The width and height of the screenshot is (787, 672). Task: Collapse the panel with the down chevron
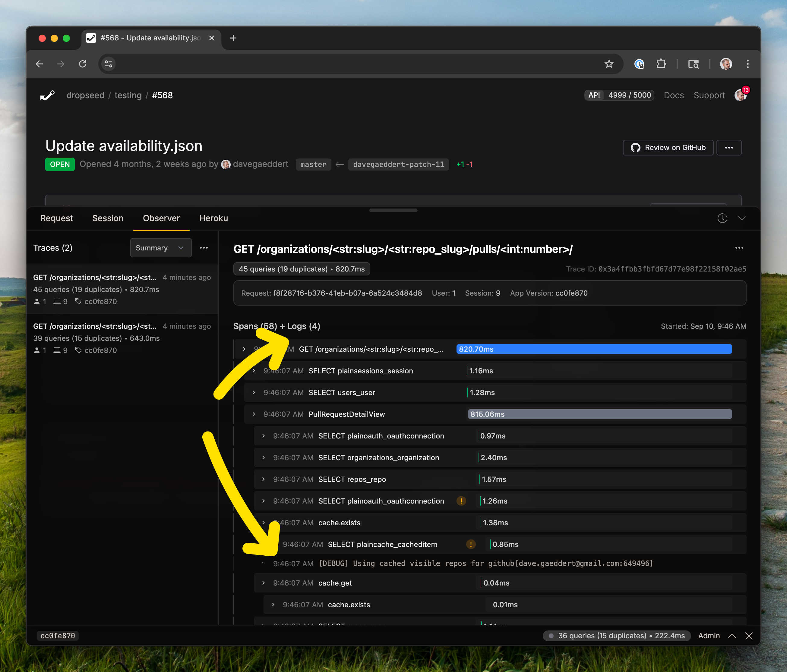(741, 218)
